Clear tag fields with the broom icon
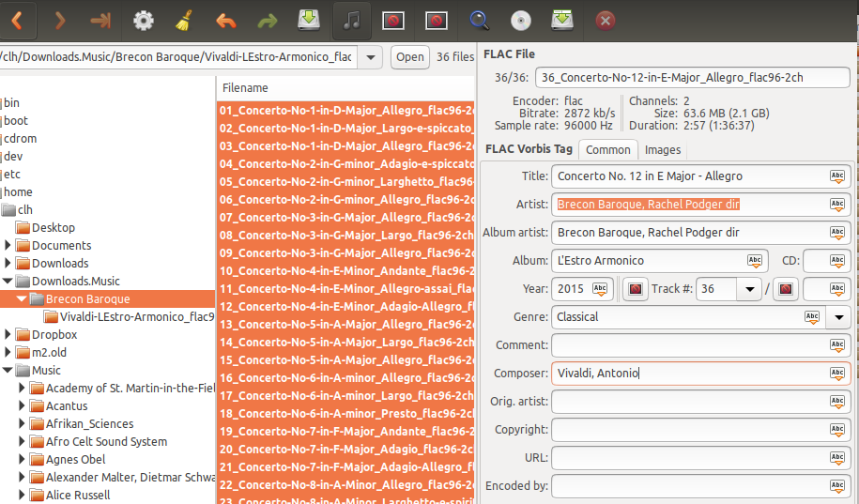This screenshot has width=859, height=504. pos(184,21)
